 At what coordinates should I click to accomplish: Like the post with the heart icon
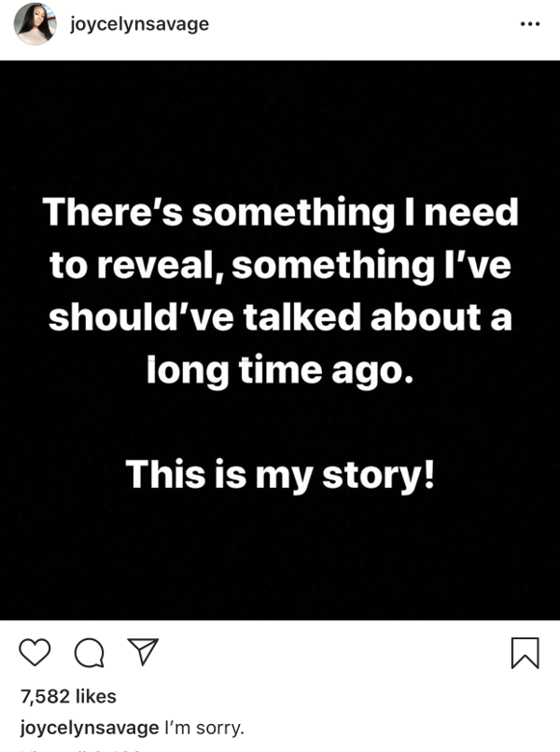click(35, 652)
